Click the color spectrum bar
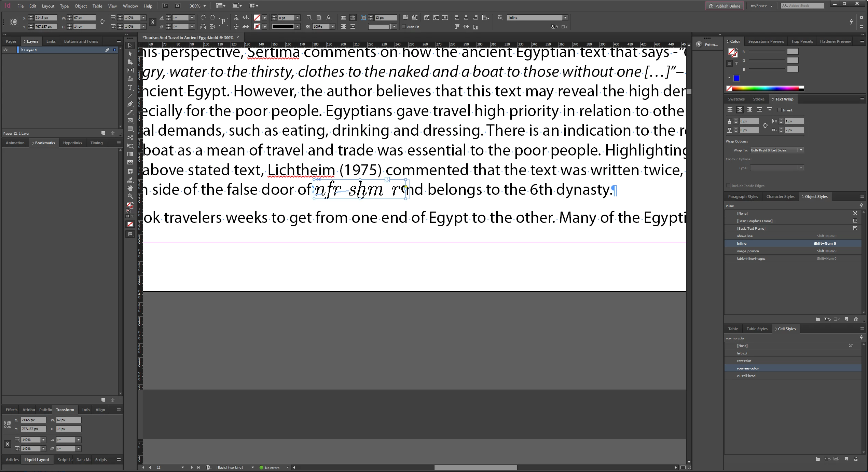868x472 pixels. tap(765, 89)
